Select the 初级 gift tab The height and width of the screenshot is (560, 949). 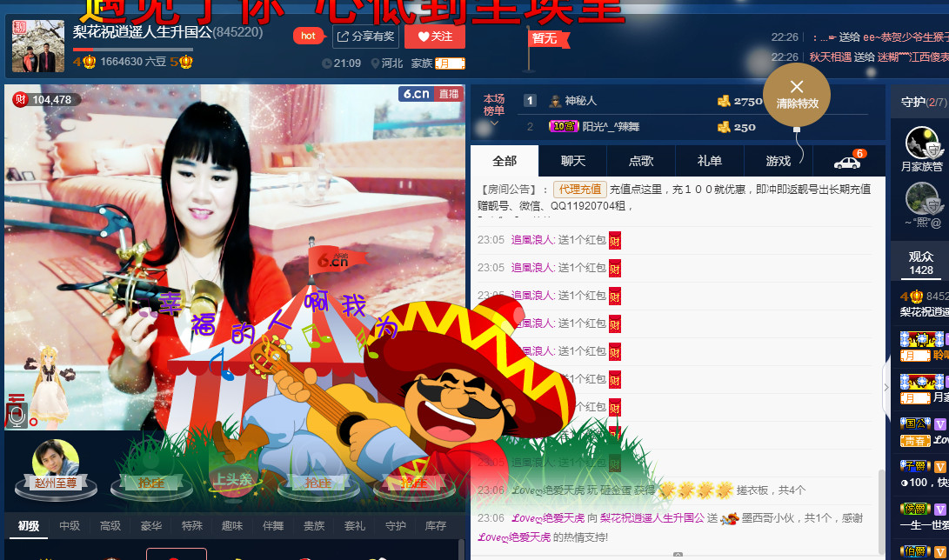(x=29, y=525)
